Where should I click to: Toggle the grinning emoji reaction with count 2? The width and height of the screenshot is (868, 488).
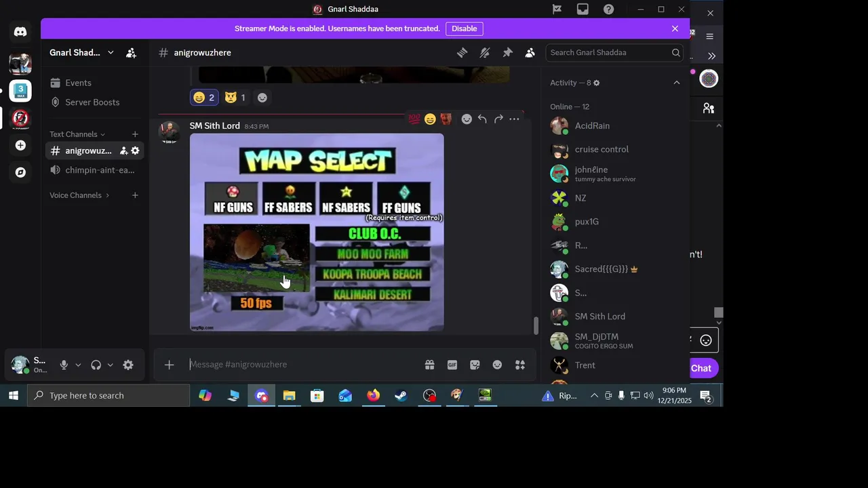(x=204, y=98)
